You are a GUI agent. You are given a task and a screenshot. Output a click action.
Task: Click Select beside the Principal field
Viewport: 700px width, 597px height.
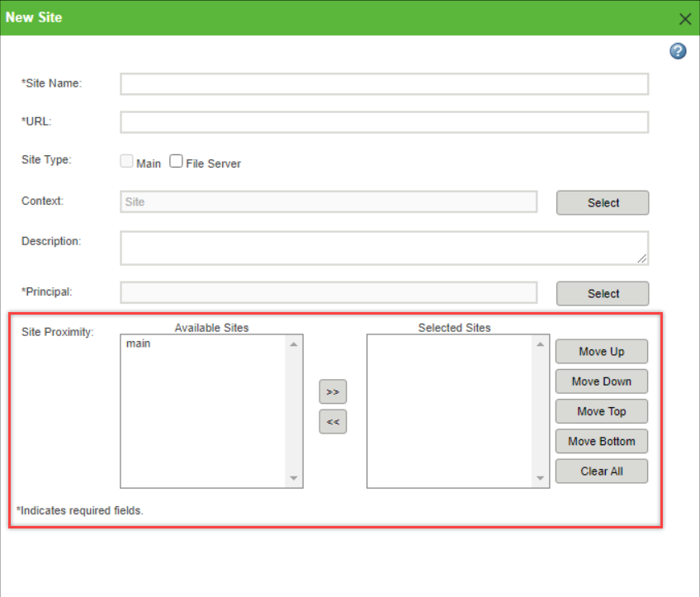602,293
